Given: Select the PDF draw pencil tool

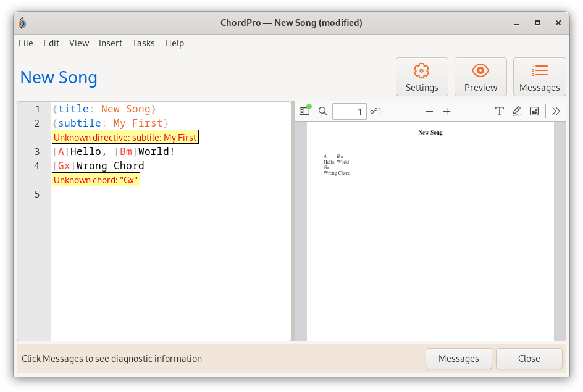Looking at the screenshot, I should (516, 111).
